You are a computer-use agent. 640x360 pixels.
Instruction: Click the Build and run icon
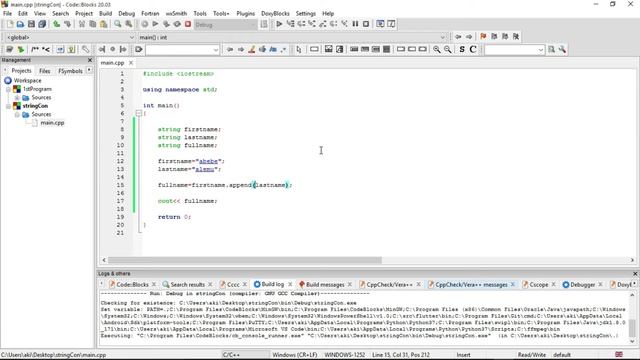pos(166,24)
